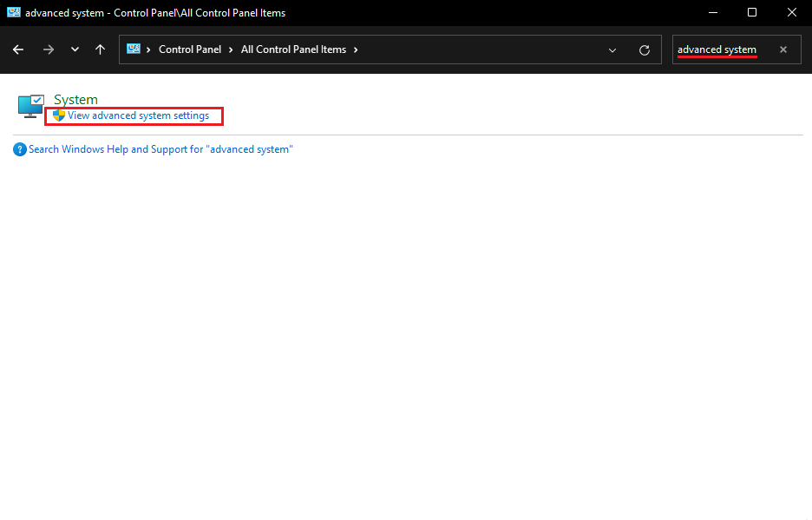The width and height of the screenshot is (812, 520).
Task: Click the blue help question mark icon
Action: [20, 149]
